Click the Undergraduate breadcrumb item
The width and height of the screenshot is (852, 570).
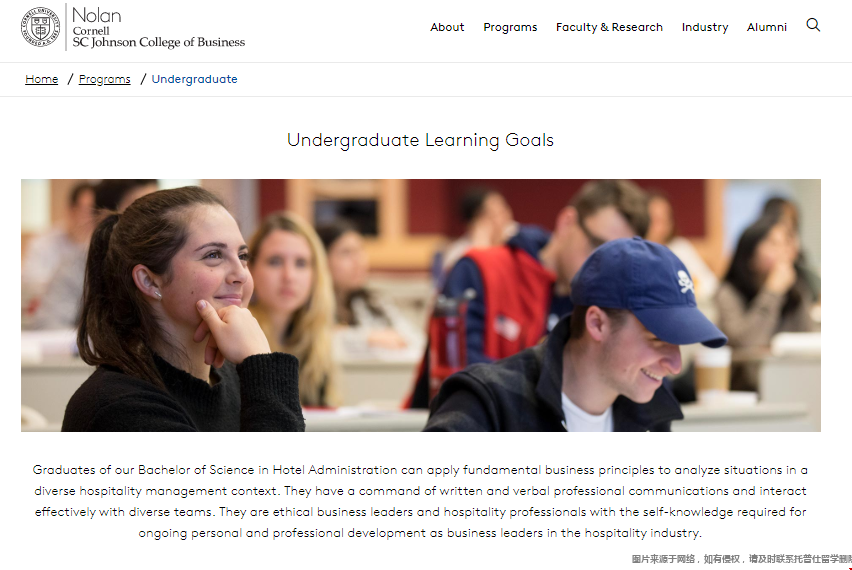pos(195,79)
